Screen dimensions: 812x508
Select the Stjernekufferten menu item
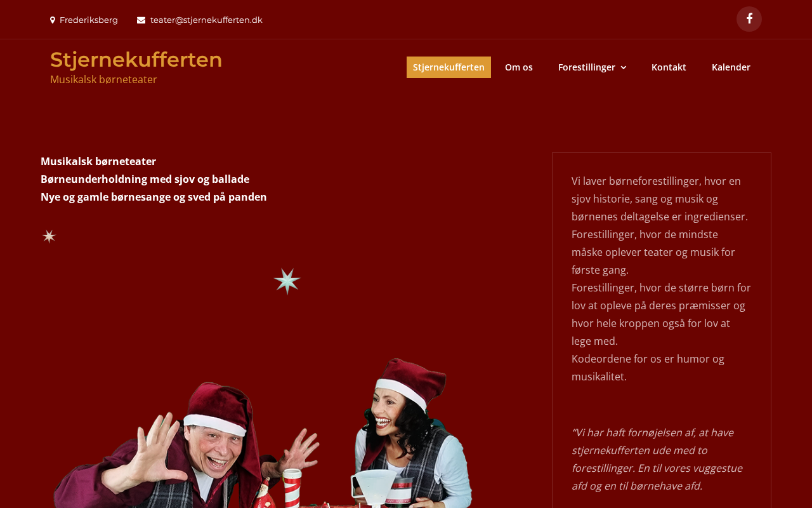tap(449, 67)
